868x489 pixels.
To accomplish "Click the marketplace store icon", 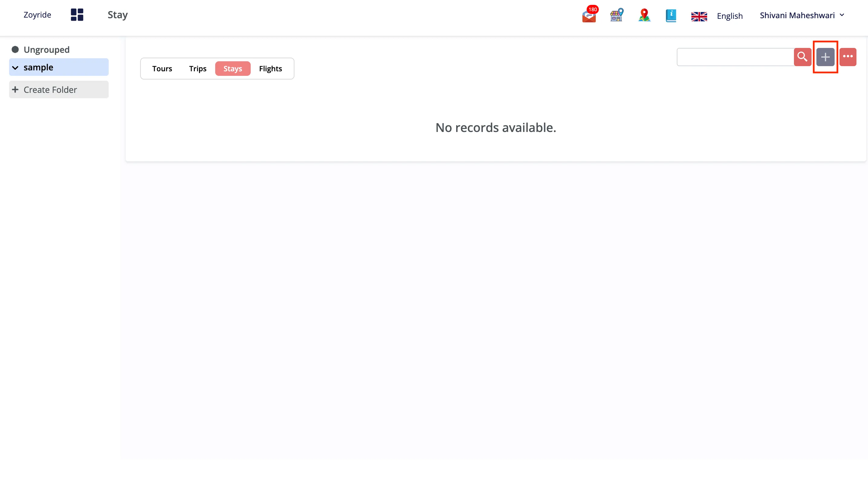I will coord(617,15).
